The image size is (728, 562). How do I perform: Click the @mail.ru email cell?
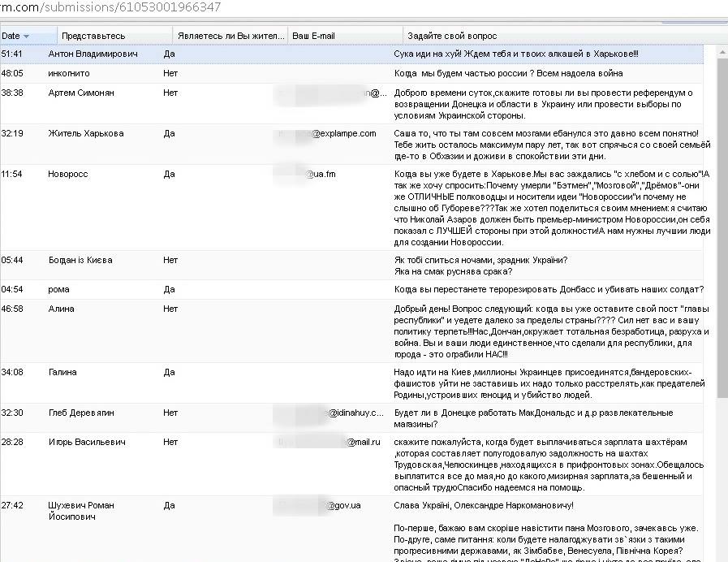(330, 442)
